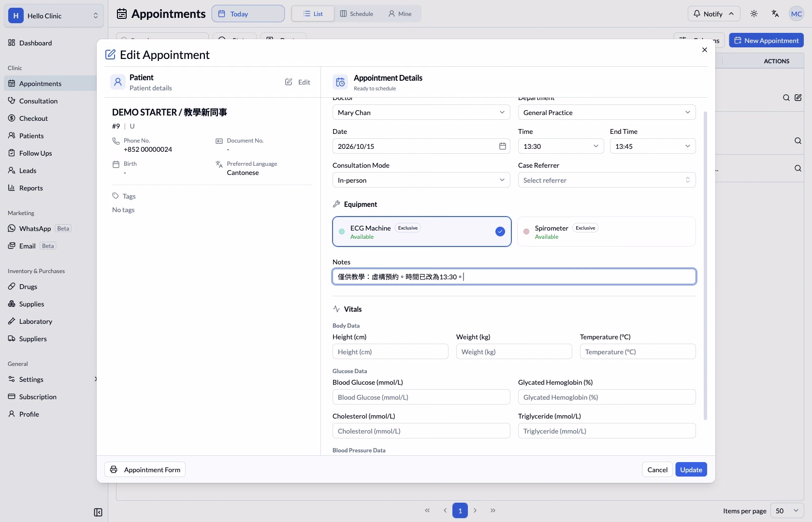Open the End Time dropdown showing 13:45
Image resolution: width=812 pixels, height=522 pixels.
coord(652,146)
